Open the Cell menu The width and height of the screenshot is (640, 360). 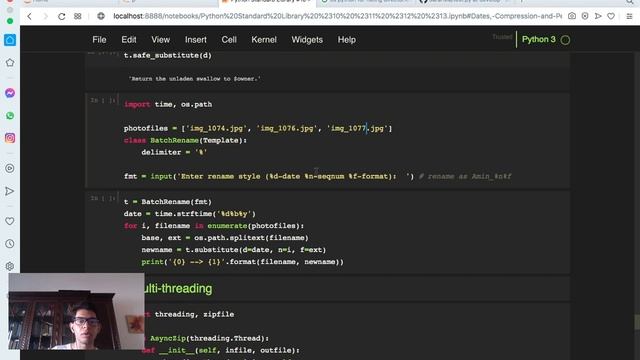pyautogui.click(x=229, y=40)
